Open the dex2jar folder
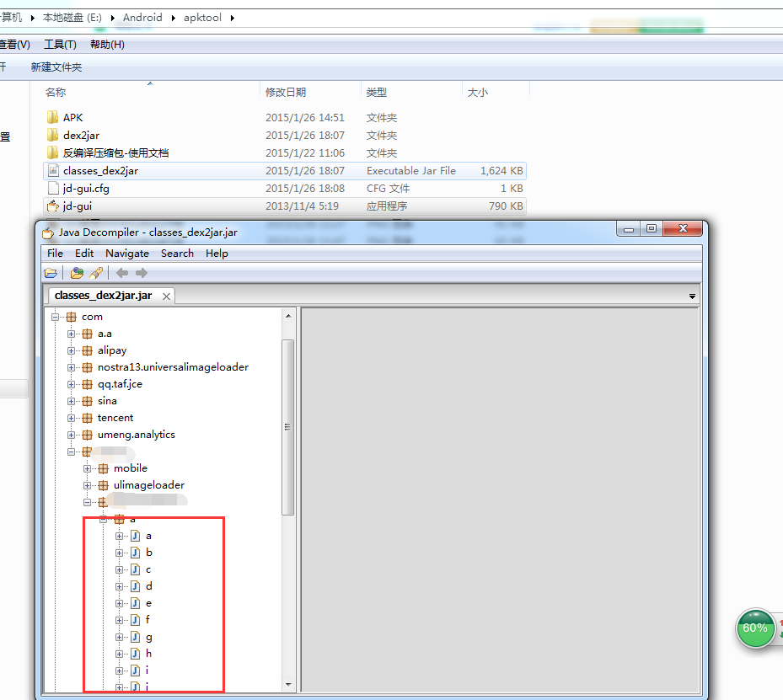This screenshot has height=700, width=783. (81, 136)
